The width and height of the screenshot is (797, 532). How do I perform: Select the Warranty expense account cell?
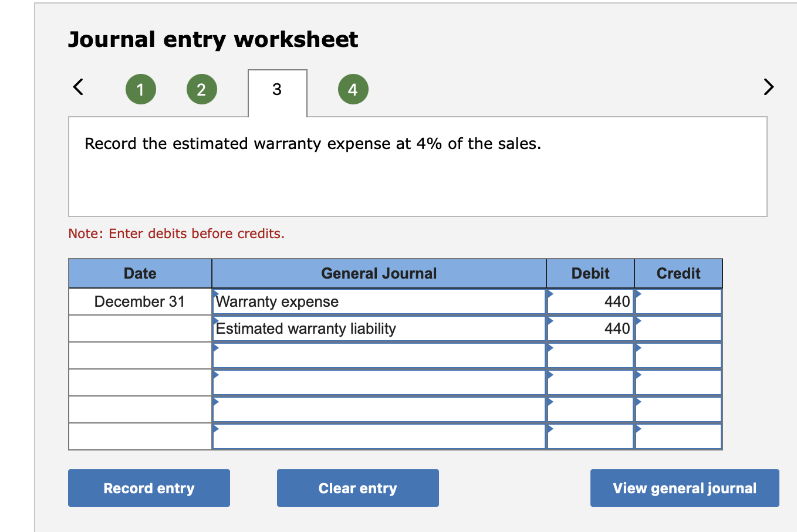379,301
